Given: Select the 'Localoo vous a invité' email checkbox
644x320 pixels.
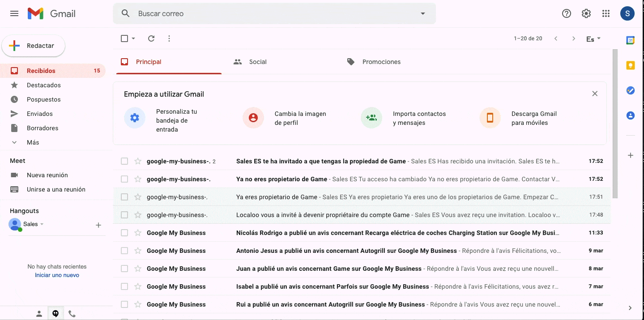Looking at the screenshot, I should pyautogui.click(x=124, y=215).
